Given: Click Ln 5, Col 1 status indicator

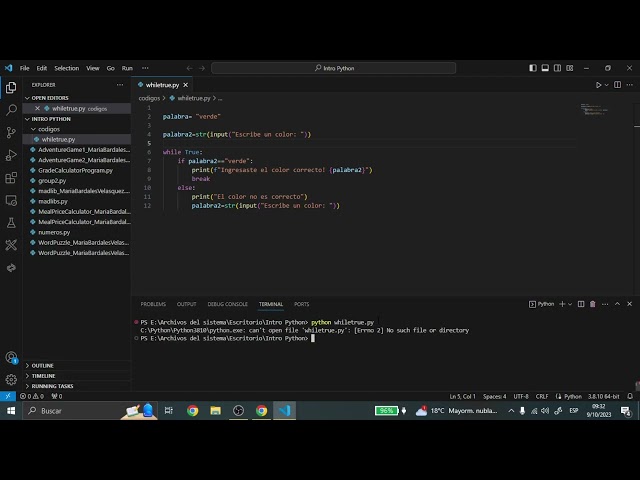Looking at the screenshot, I should [462, 396].
